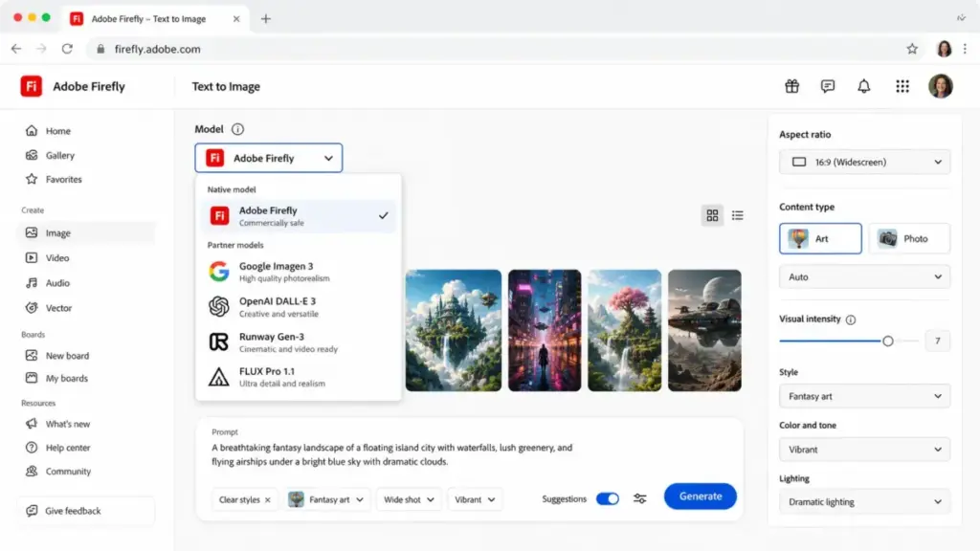
Task: Collapse the Adobe Firefly model dropdown
Action: point(269,158)
